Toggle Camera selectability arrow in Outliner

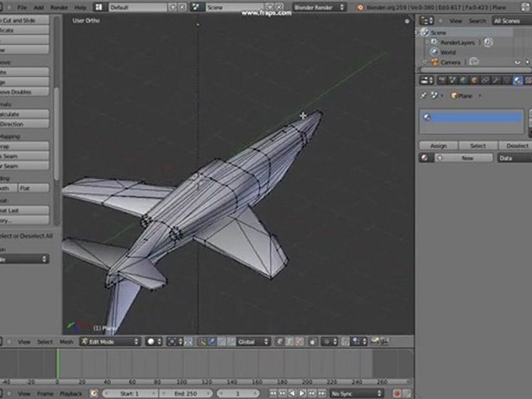click(527, 63)
